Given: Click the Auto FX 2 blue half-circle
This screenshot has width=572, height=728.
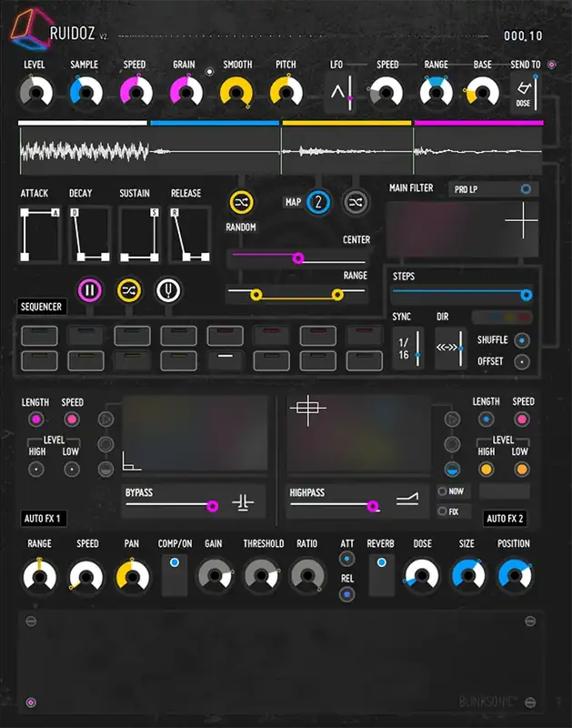Looking at the screenshot, I should (x=452, y=470).
